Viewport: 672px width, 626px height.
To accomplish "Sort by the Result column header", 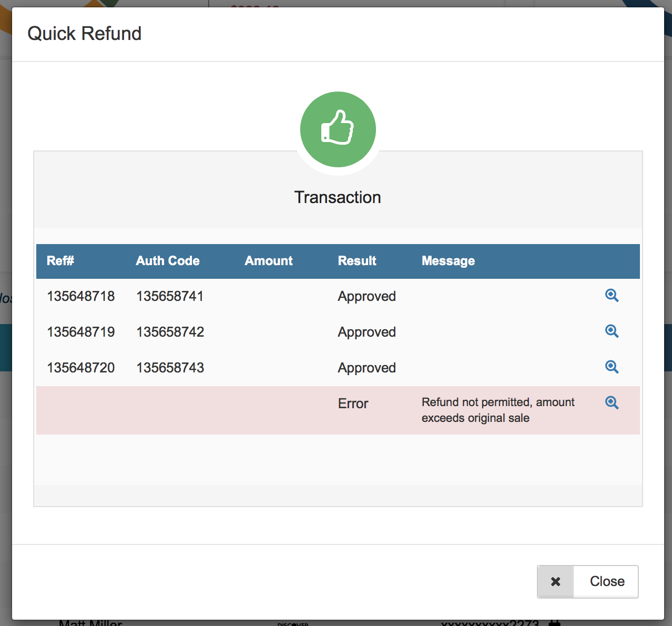I will coord(357,261).
